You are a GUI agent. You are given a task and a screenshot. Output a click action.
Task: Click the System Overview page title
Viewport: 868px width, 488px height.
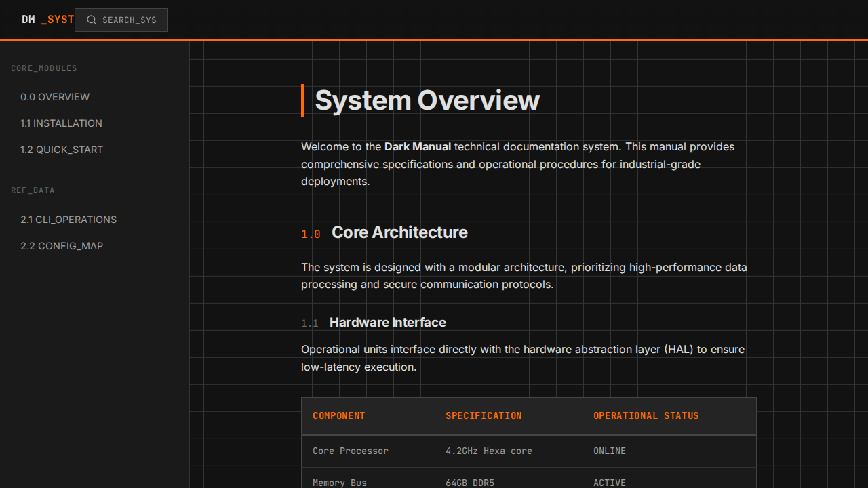pyautogui.click(x=427, y=100)
